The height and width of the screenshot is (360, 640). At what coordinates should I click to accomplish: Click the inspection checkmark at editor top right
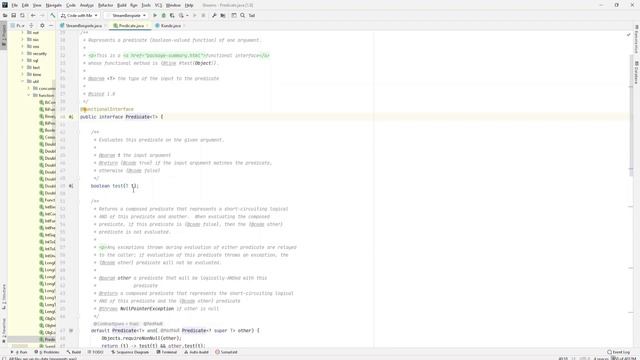pos(629,35)
